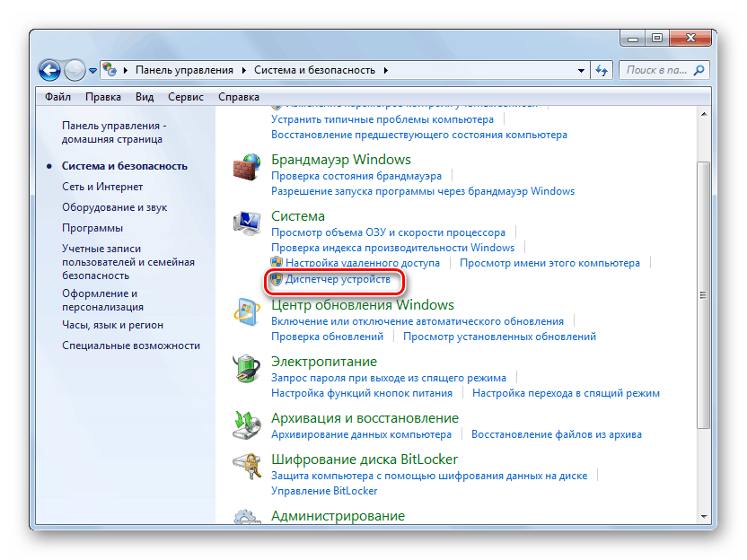
Task: Open the Файл menu
Action: click(57, 97)
